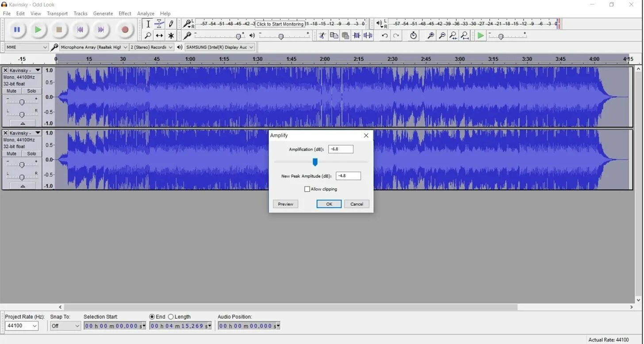This screenshot has height=344, width=644.
Task: Click the Stop playback button
Action: (59, 30)
